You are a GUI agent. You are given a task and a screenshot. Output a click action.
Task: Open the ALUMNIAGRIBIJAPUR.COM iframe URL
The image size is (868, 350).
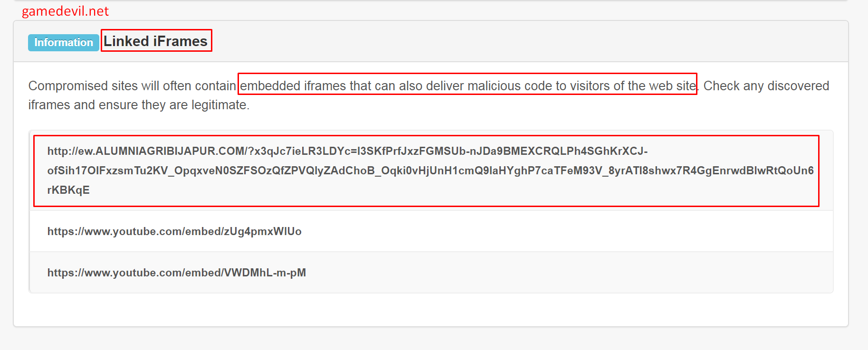(x=426, y=170)
